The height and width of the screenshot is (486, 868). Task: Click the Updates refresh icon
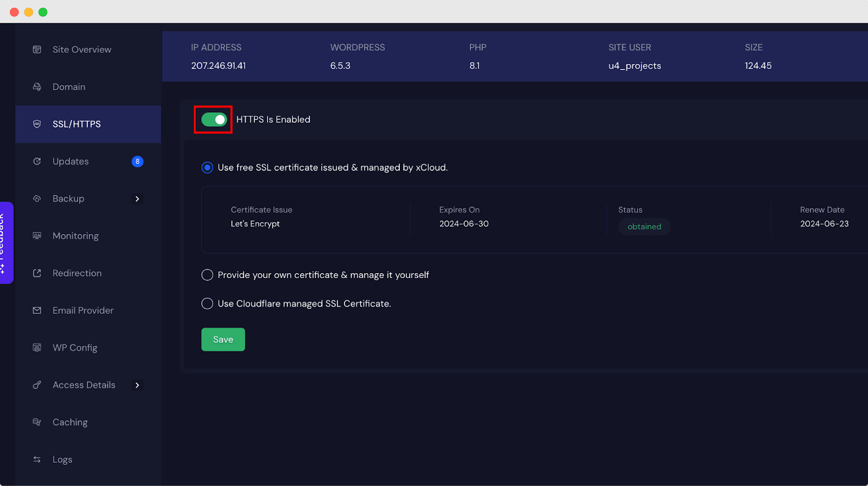(37, 161)
